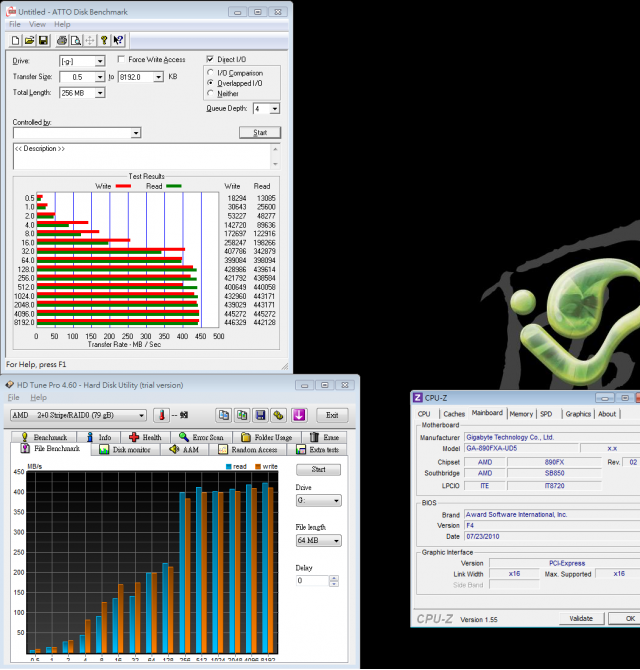The width and height of the screenshot is (640, 670).
Task: Open the Random Access tab
Action: tap(248, 450)
